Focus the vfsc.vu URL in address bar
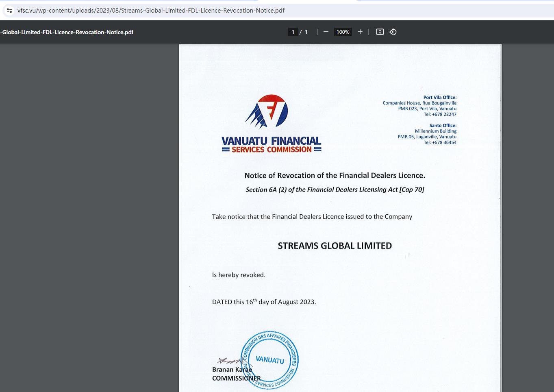554x392 pixels. (151, 11)
